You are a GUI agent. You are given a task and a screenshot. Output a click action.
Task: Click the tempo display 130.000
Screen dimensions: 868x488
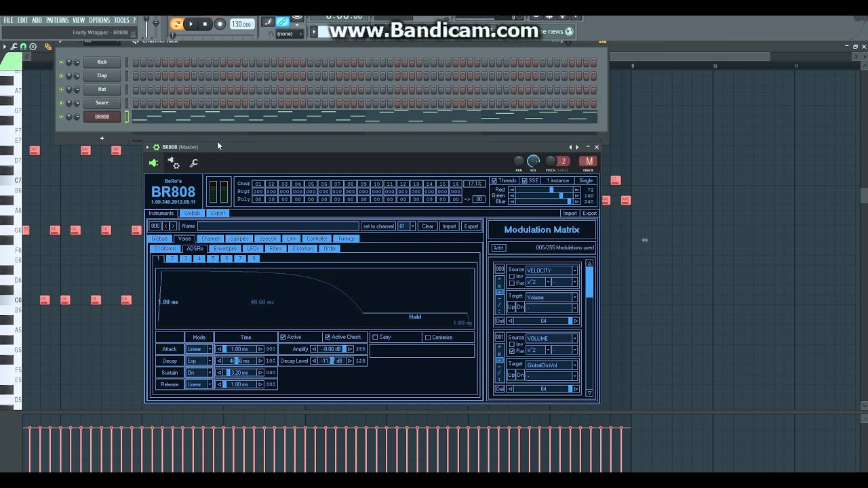[241, 24]
